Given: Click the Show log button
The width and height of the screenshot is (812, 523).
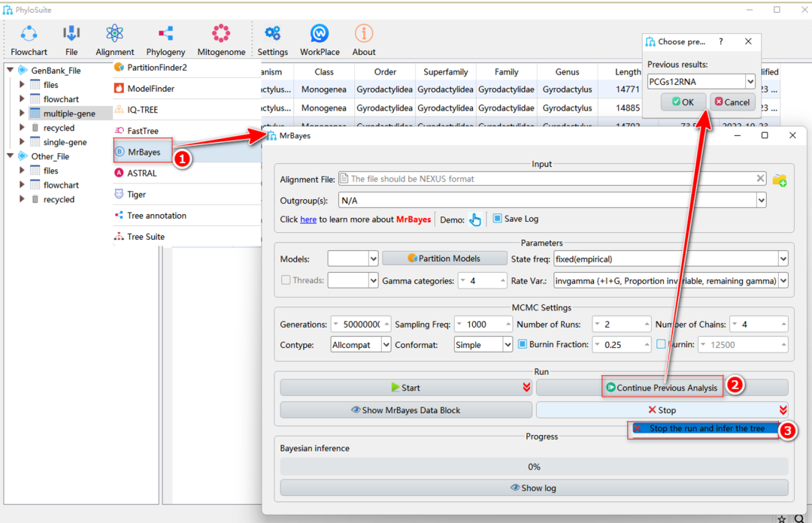Looking at the screenshot, I should (x=534, y=488).
